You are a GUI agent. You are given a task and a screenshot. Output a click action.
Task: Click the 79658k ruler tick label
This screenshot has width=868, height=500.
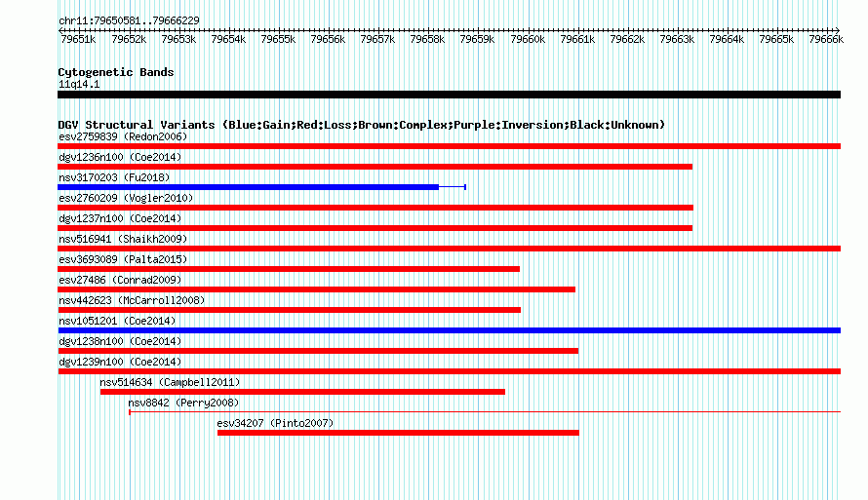(427, 39)
